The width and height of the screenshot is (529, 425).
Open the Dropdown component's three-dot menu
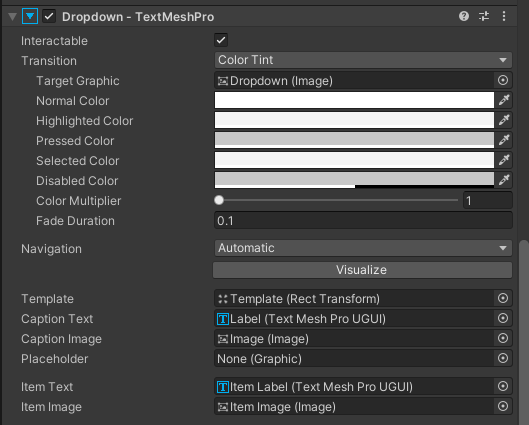pyautogui.click(x=504, y=16)
